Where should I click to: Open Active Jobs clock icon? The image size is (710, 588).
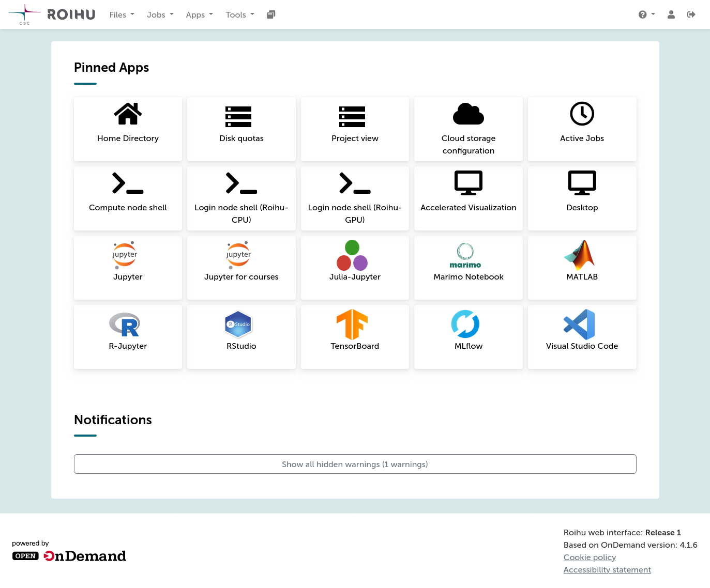coord(582,114)
